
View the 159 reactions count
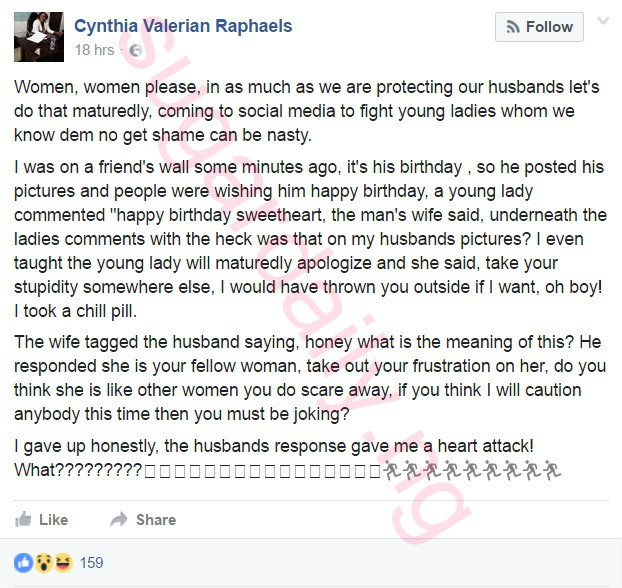[x=92, y=563]
